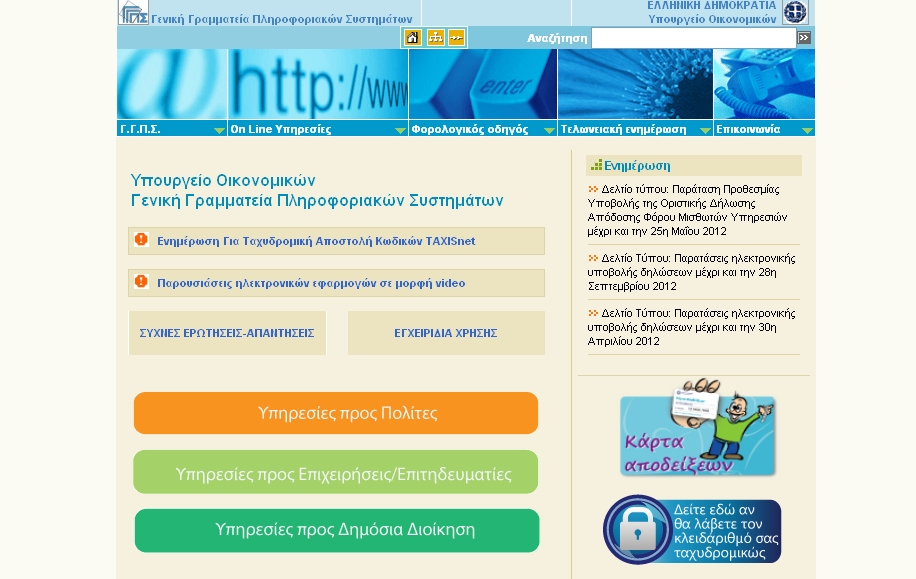Click the Hellenic Republic emblem icon
This screenshot has width=916, height=579.
(795, 12)
